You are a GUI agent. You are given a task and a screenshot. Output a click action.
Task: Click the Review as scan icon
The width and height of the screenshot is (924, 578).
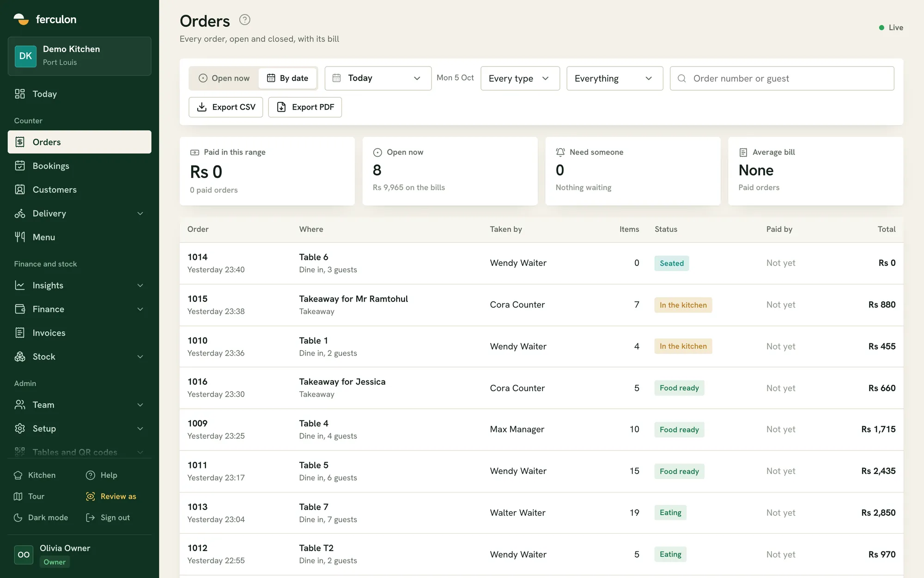click(x=91, y=496)
